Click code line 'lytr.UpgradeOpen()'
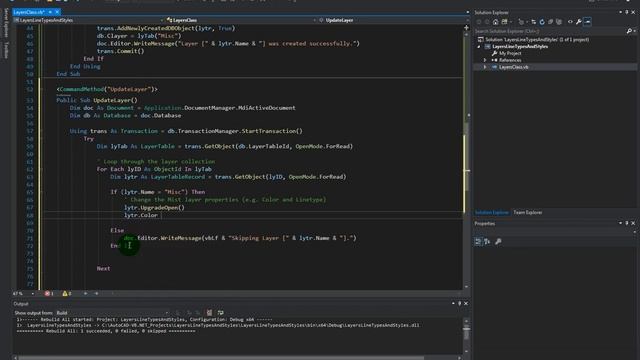640x360 pixels. point(154,207)
